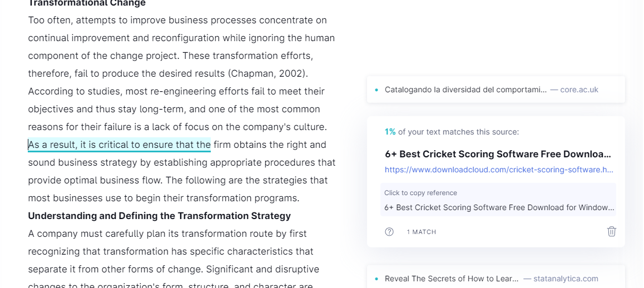
Task: Click the reference text '6+ Best Cricket Scoring Software Free Download for Window...'
Action: click(499, 207)
